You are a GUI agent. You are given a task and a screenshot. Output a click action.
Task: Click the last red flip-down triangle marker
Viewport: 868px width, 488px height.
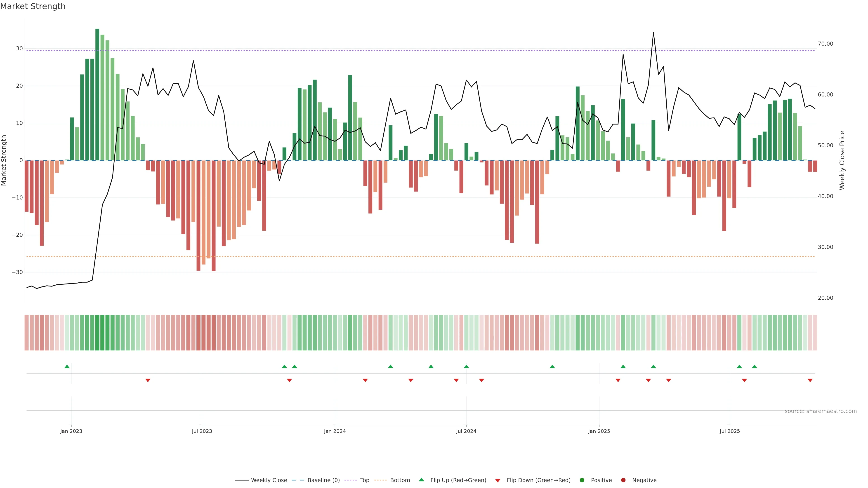pos(810,380)
